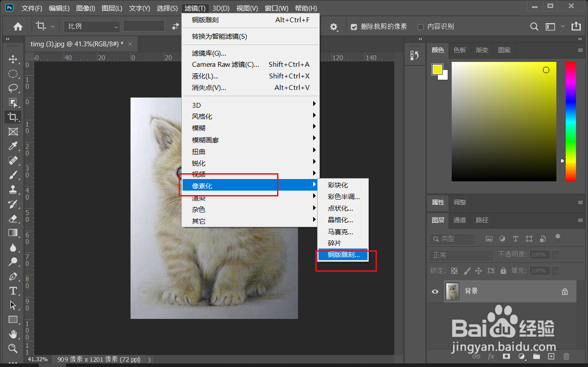588x367 pixels.
Task: Select the Eyedropper tool
Action: click(x=13, y=146)
